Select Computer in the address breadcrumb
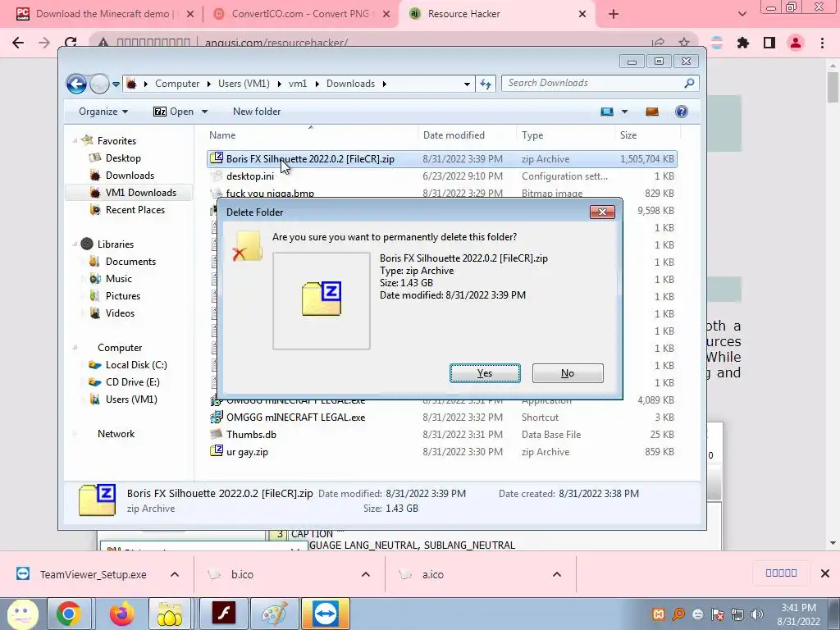840x630 pixels. click(177, 84)
